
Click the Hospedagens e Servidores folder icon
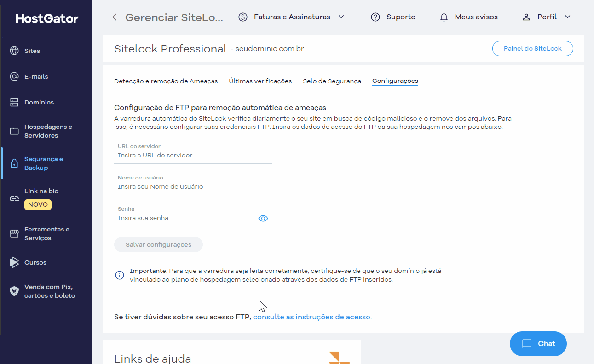pos(14,131)
